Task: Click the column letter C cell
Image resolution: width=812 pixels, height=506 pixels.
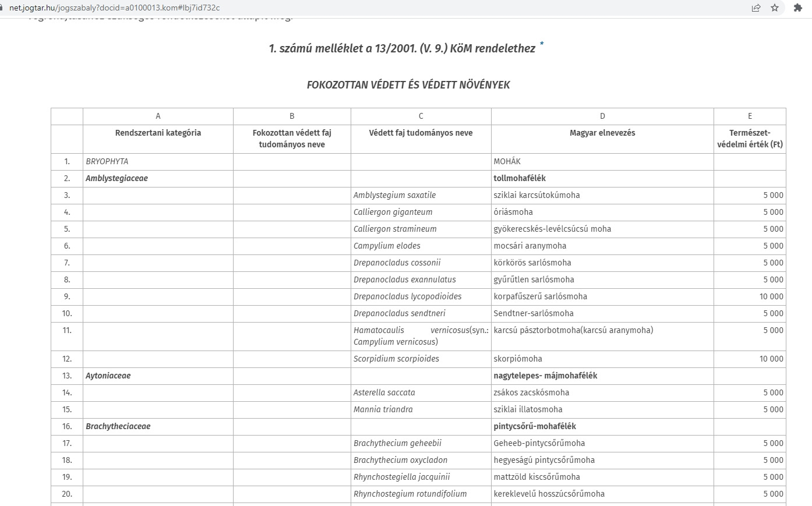Action: pyautogui.click(x=421, y=116)
